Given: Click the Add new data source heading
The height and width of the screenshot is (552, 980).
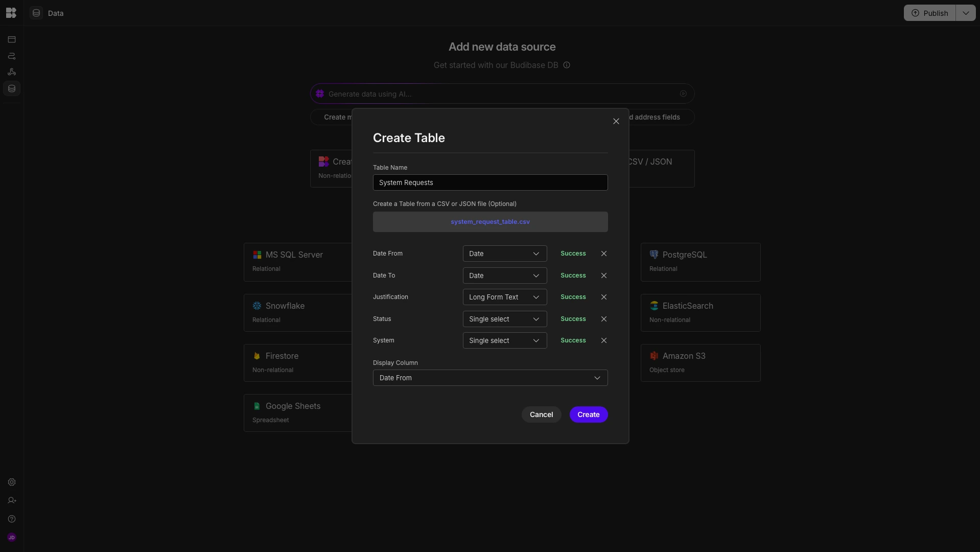Looking at the screenshot, I should tap(502, 47).
